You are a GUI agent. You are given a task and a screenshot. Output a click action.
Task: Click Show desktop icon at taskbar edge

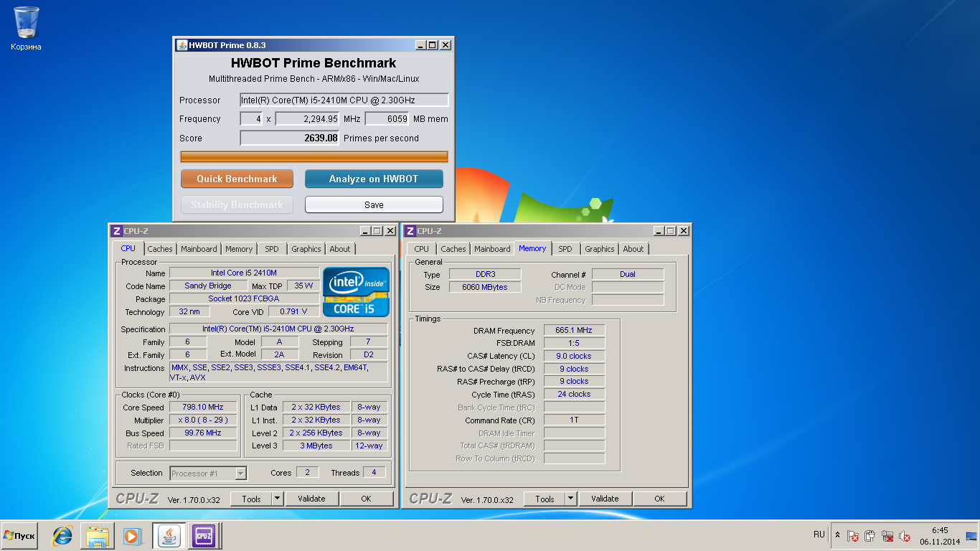click(971, 536)
